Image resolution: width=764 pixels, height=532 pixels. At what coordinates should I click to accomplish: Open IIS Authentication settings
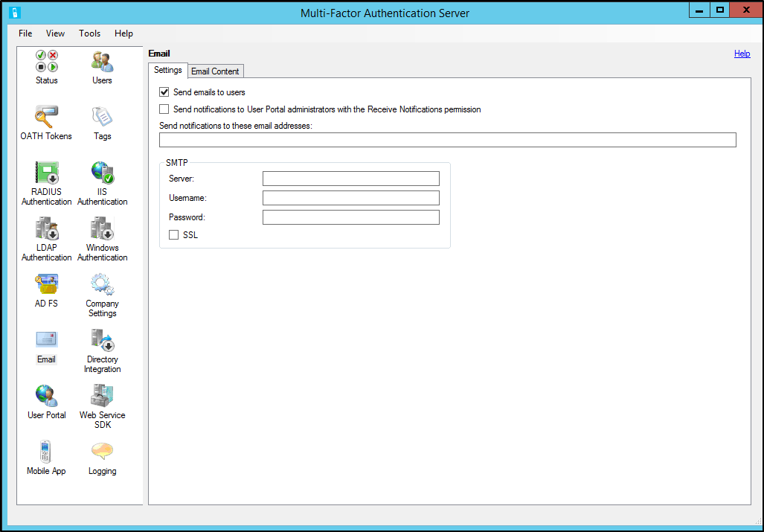102,177
